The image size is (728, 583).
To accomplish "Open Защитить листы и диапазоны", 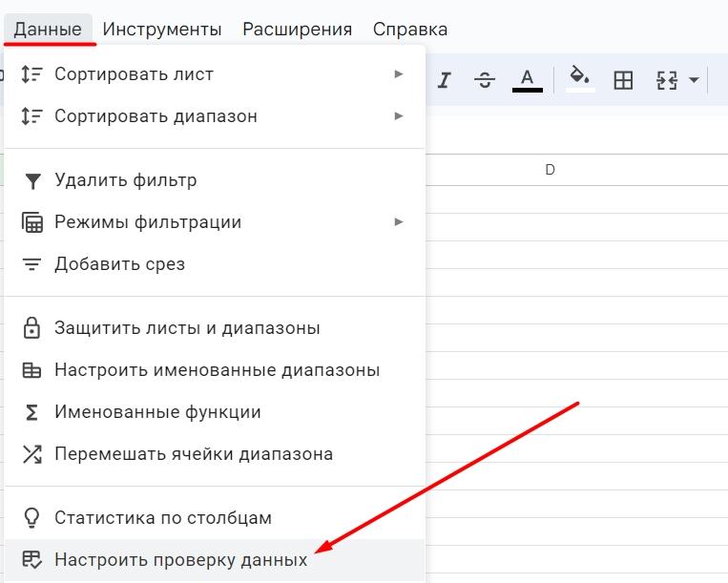I will pyautogui.click(x=187, y=328).
